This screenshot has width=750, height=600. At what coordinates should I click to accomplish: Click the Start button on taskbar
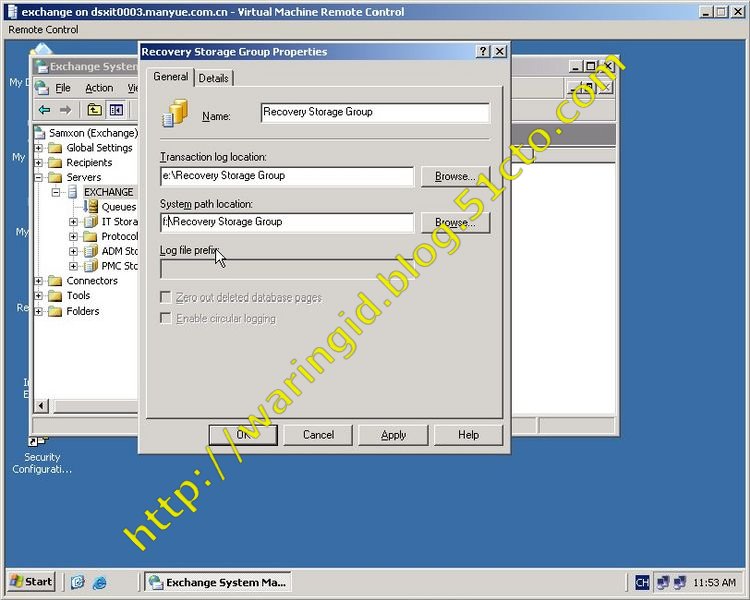point(31,581)
